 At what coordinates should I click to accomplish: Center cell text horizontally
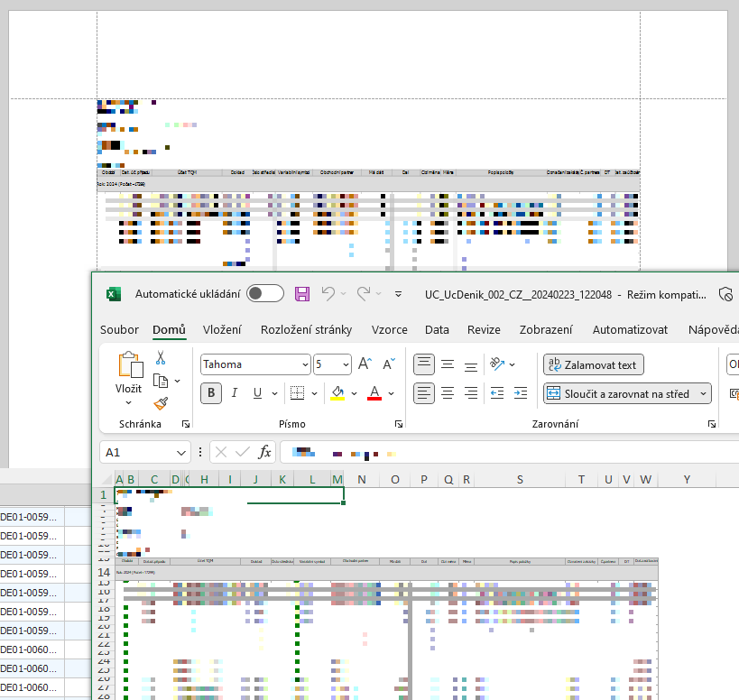click(448, 393)
